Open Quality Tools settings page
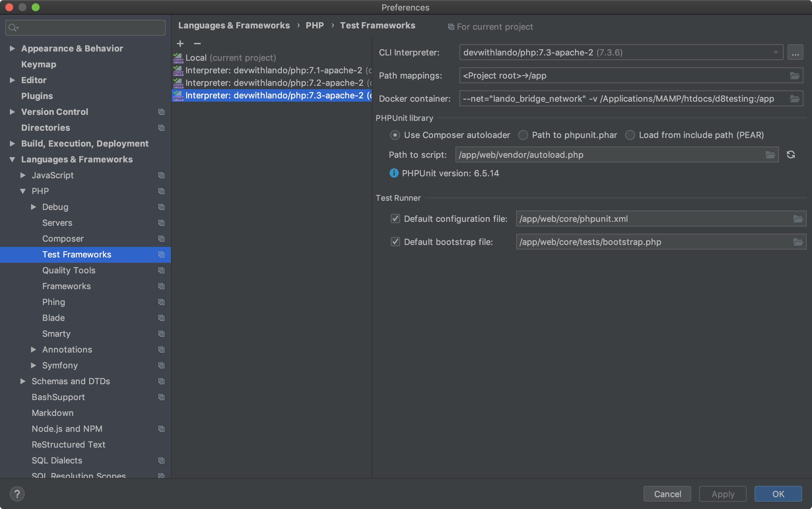 (69, 270)
